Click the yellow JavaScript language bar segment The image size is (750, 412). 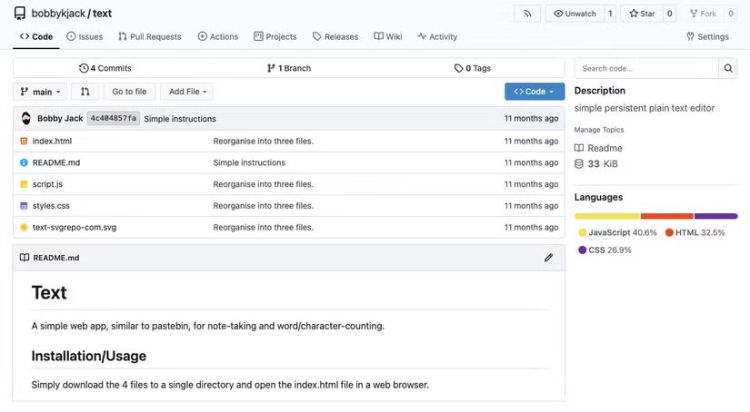point(607,216)
